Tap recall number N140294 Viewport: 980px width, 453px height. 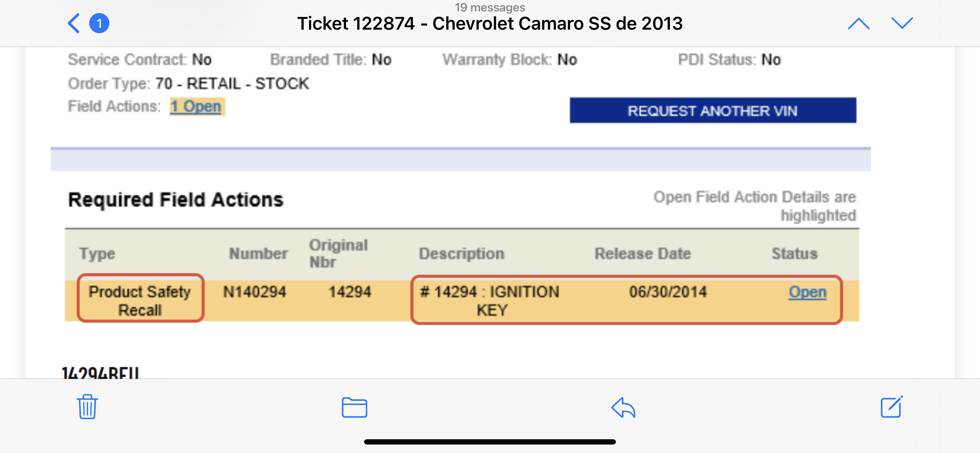(254, 292)
